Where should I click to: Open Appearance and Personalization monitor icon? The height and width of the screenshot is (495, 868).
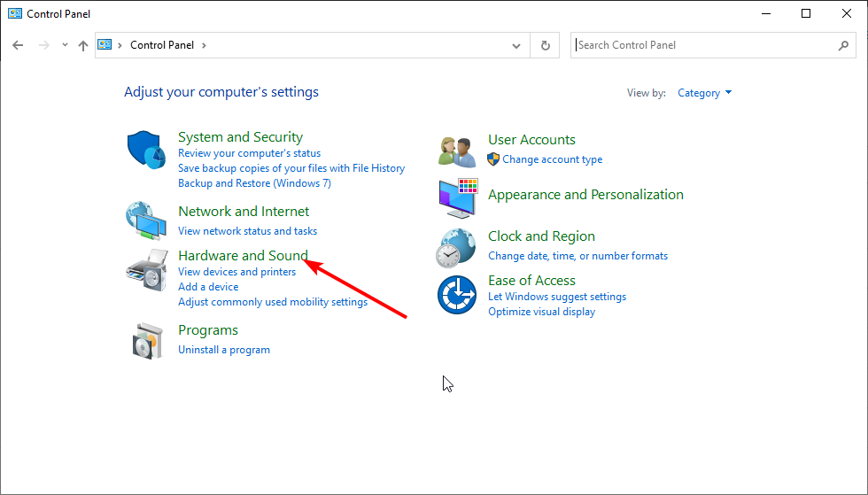(457, 198)
